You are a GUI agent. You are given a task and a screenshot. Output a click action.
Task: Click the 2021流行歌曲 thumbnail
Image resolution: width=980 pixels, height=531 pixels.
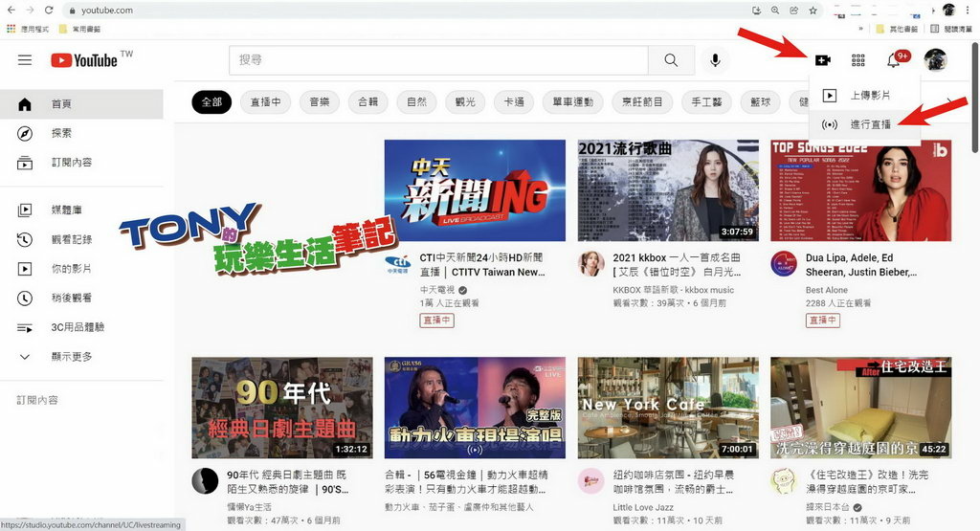coord(668,190)
